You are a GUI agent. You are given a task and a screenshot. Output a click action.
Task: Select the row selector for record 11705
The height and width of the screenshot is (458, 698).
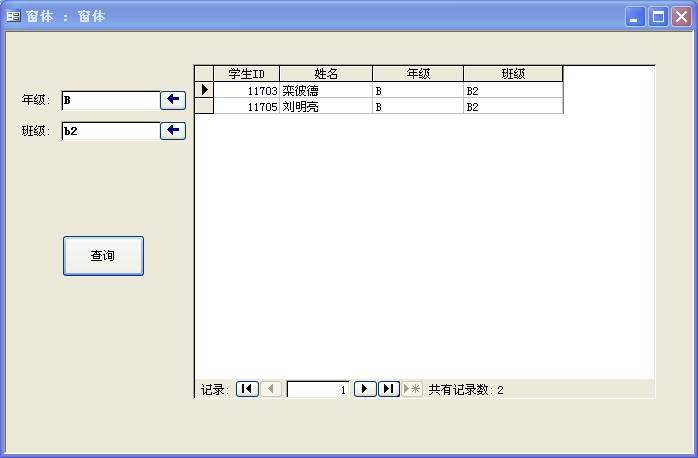click(204, 106)
